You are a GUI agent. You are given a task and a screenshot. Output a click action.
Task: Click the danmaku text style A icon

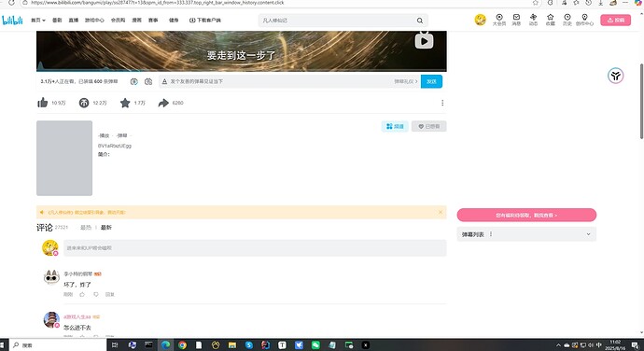coord(164,81)
